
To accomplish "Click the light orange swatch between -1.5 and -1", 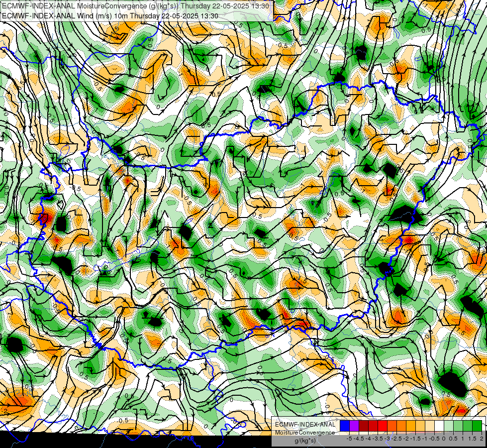I will (420, 426).
